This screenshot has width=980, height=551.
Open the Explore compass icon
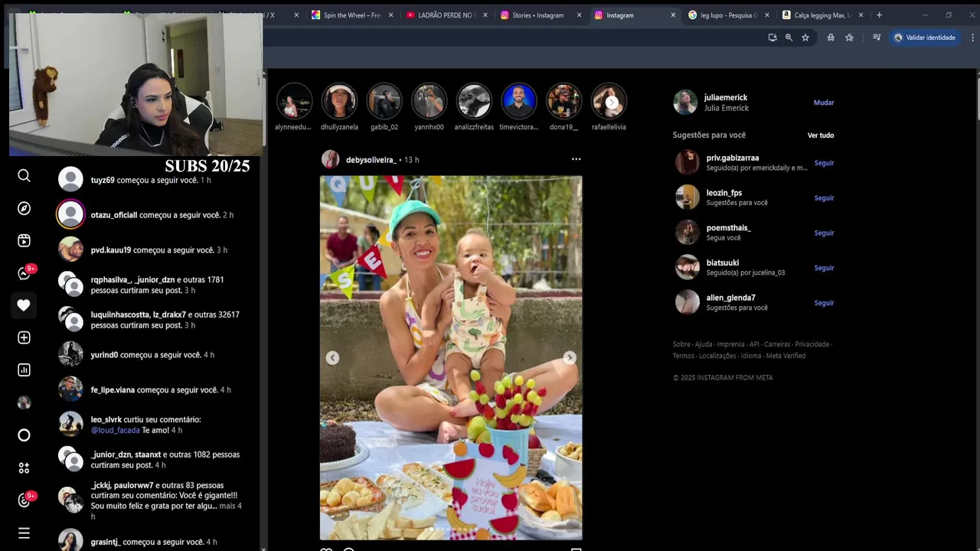tap(24, 208)
